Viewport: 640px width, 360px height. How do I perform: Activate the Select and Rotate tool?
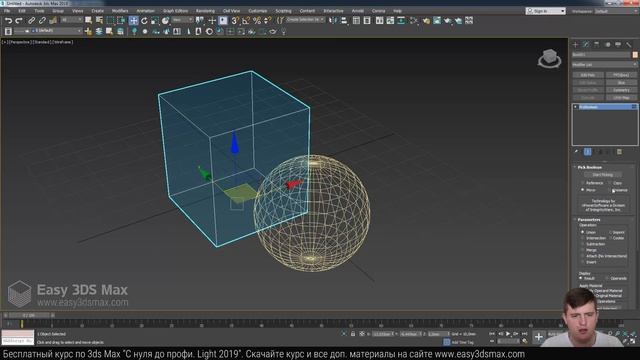(x=144, y=20)
